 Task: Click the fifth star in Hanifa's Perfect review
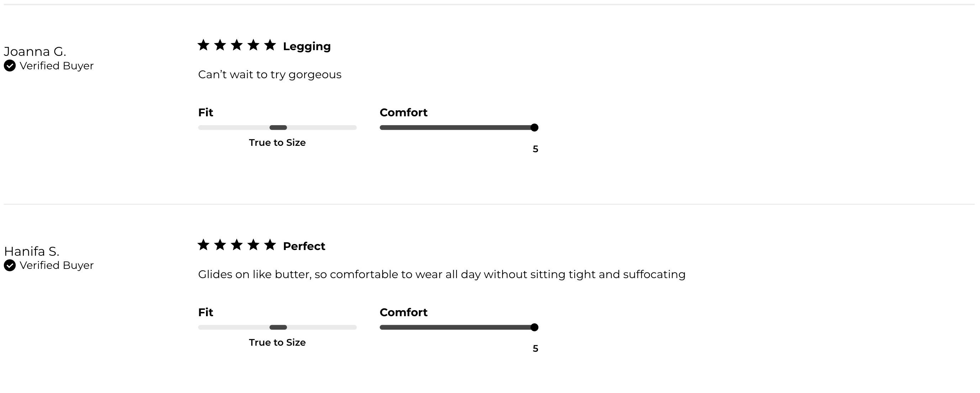(x=270, y=245)
